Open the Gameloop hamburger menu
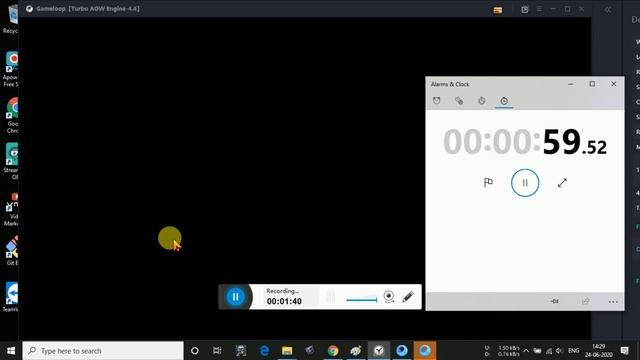The height and width of the screenshot is (360, 640). click(539, 9)
